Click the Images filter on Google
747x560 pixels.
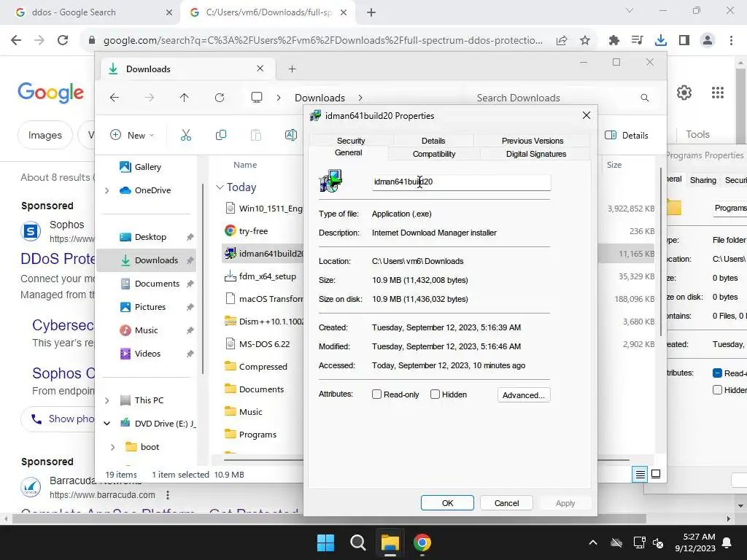tap(44, 135)
